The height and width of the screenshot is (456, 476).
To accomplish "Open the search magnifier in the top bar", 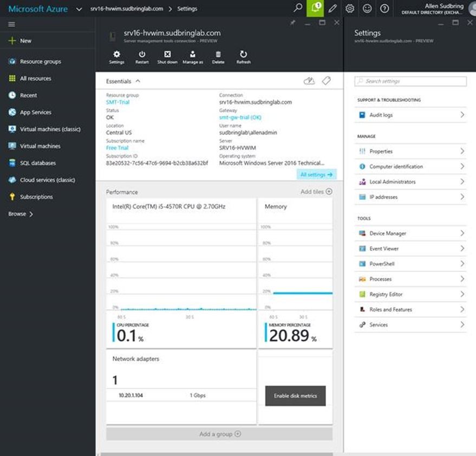I will point(298,8).
